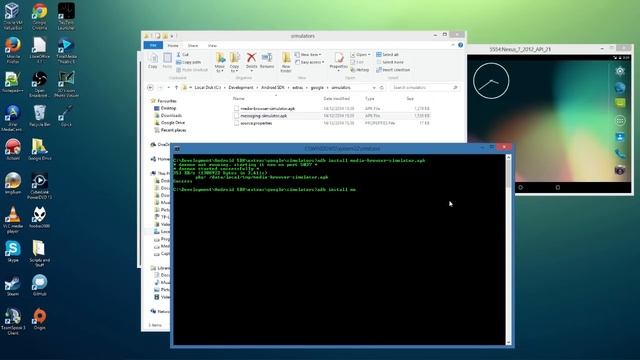Switch to View tab in Explorer
The height and width of the screenshot is (360, 640).
tap(212, 45)
